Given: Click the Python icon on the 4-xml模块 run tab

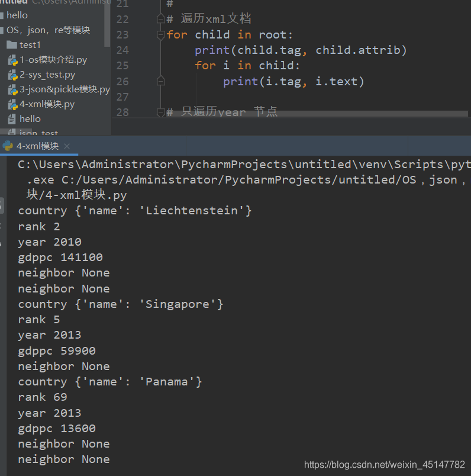Looking at the screenshot, I should click(x=8, y=146).
